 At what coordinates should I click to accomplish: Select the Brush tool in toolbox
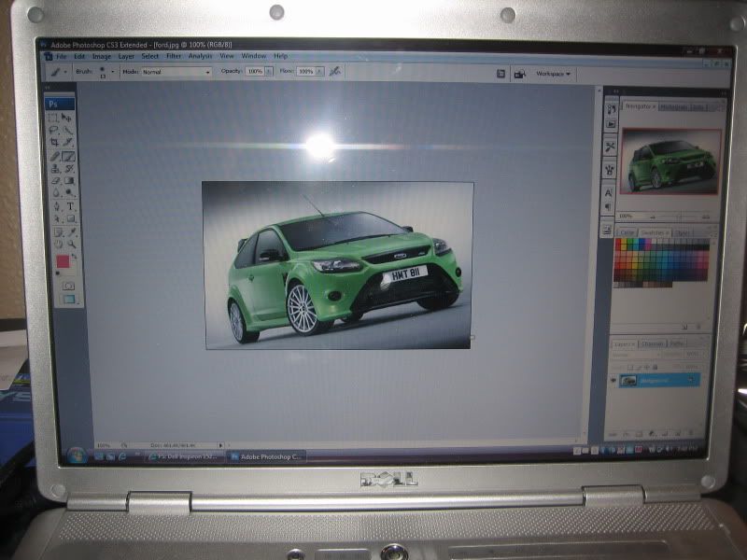[69, 156]
